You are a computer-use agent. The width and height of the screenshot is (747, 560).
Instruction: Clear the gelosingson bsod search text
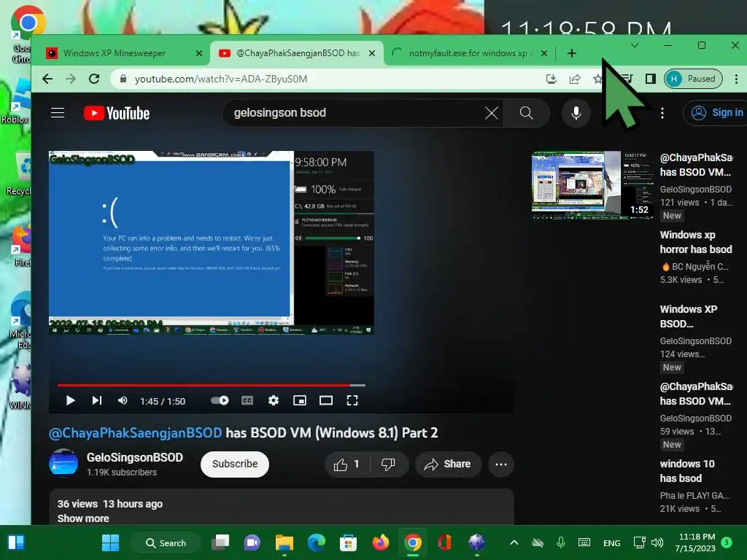tap(491, 113)
